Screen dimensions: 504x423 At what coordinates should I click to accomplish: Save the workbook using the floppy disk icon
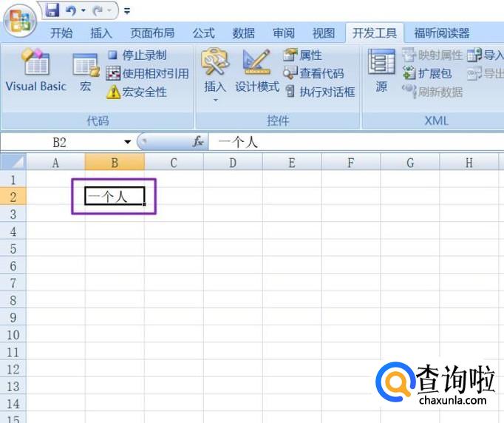[52, 10]
